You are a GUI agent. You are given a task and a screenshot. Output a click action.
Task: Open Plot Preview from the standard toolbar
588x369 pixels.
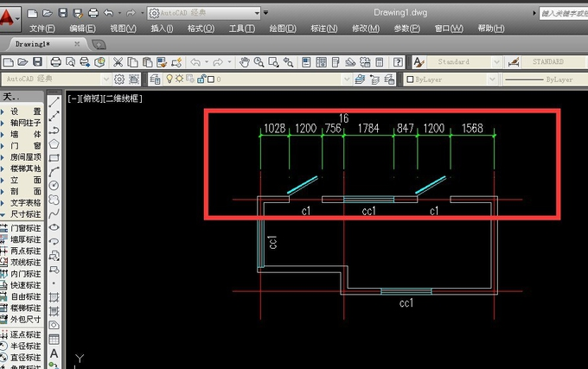[x=71, y=62]
